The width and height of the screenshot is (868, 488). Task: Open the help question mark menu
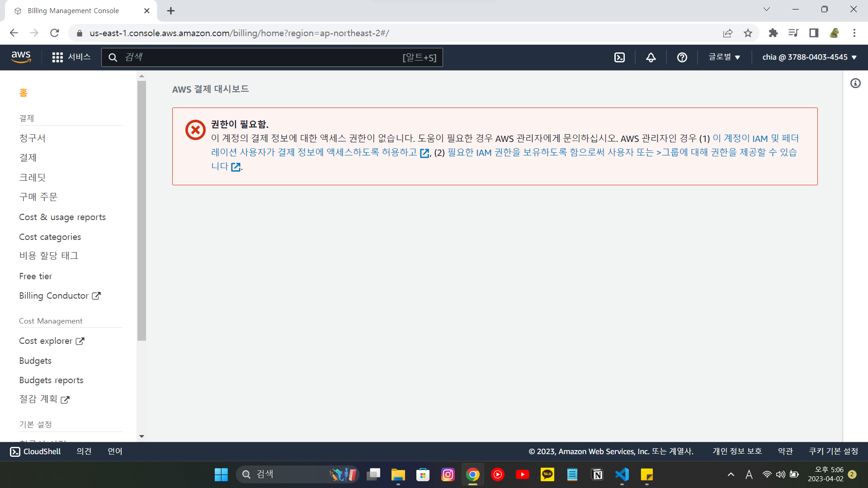[x=682, y=57]
